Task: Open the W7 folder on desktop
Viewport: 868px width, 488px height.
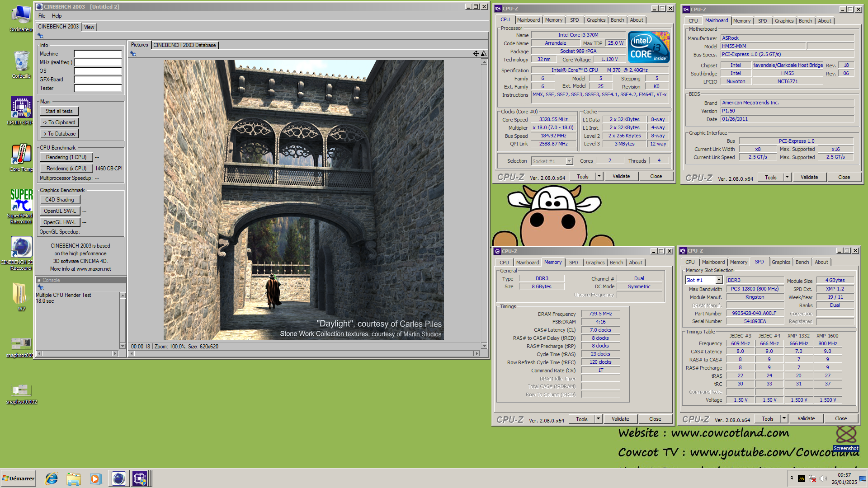Action: [21, 296]
